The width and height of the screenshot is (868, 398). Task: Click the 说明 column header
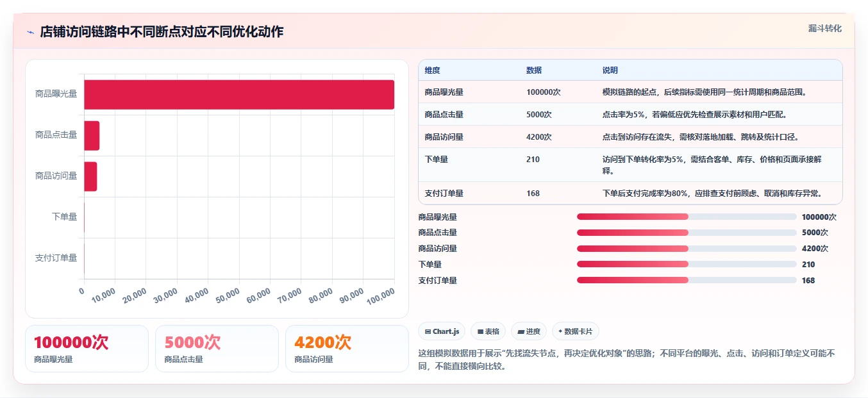[x=610, y=70]
